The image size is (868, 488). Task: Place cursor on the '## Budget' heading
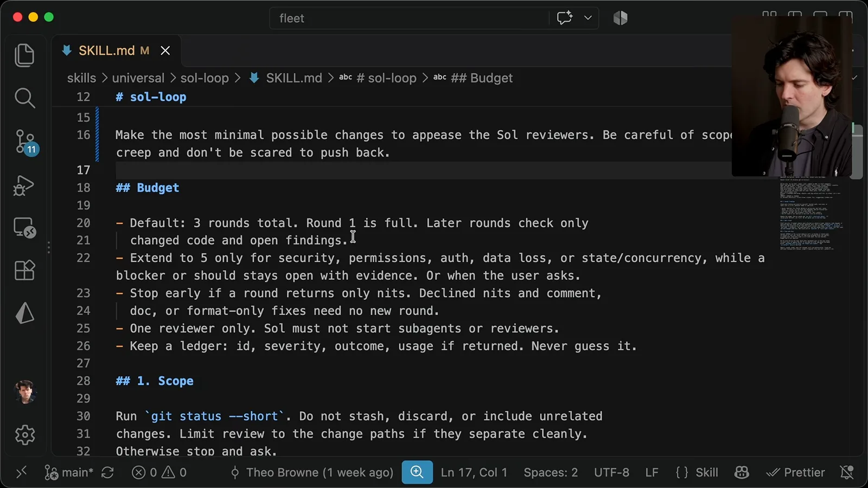[148, 188]
